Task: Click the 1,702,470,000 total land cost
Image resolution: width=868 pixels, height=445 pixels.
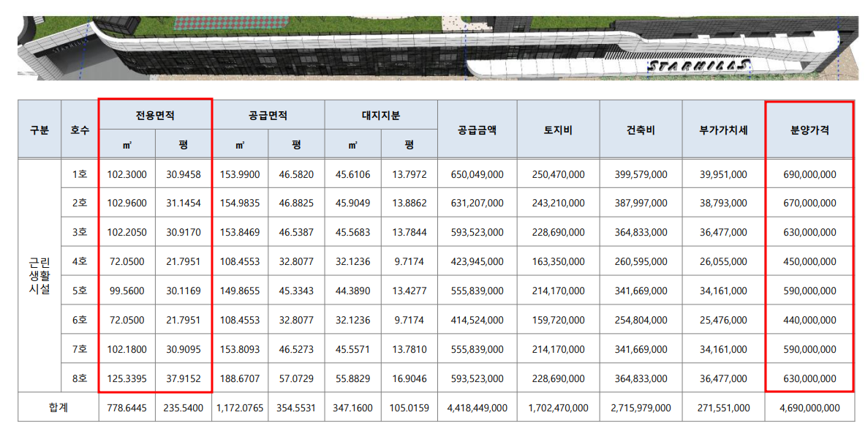Action: coord(558,408)
